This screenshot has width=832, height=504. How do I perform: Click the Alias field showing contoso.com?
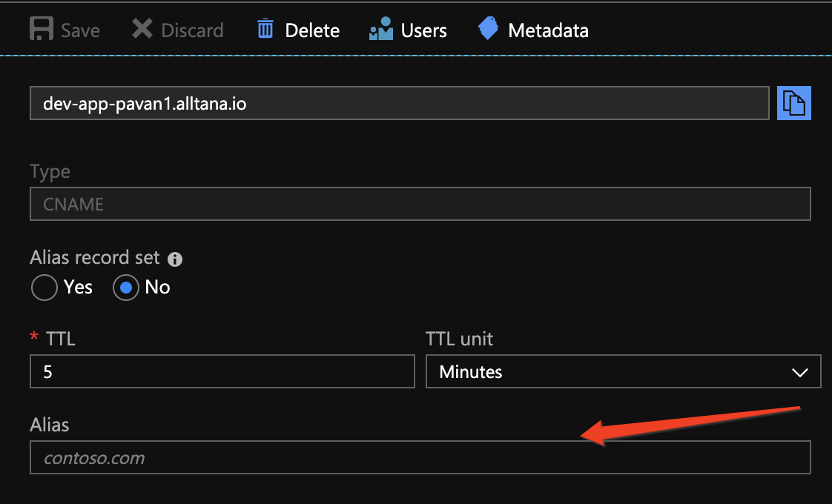419,457
